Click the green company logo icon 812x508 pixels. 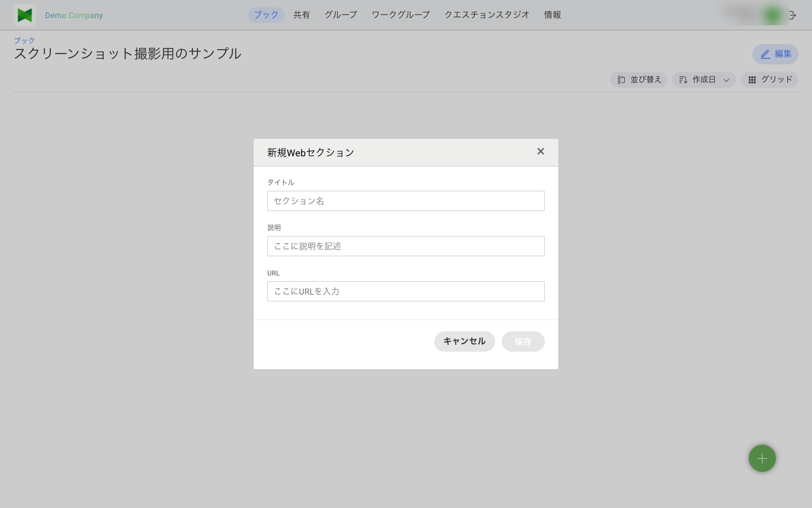[25, 15]
